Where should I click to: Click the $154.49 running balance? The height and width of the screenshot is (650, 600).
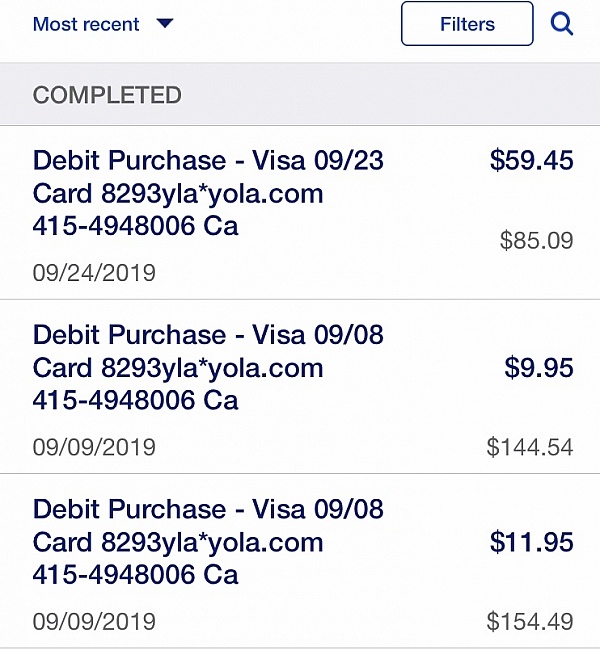pos(530,621)
